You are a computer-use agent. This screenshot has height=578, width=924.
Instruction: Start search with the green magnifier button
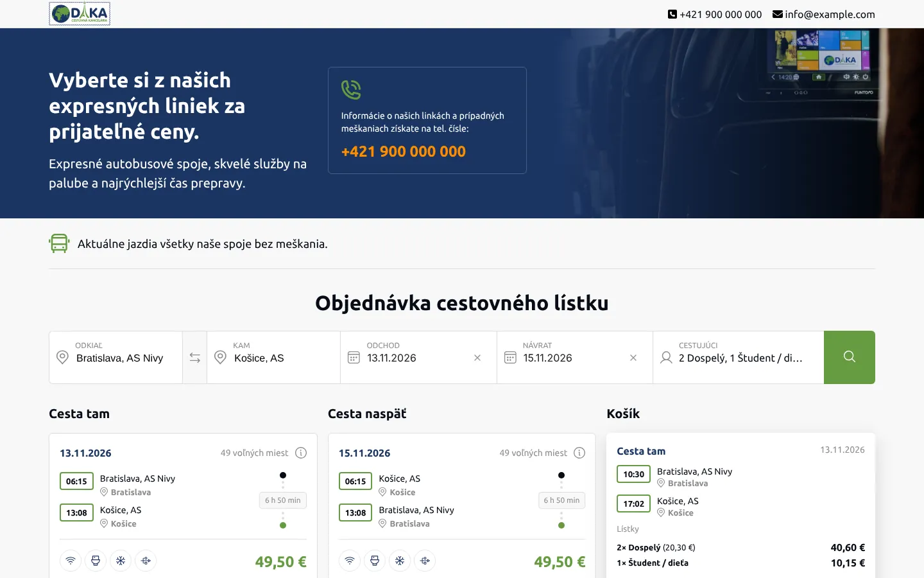pyautogui.click(x=850, y=357)
